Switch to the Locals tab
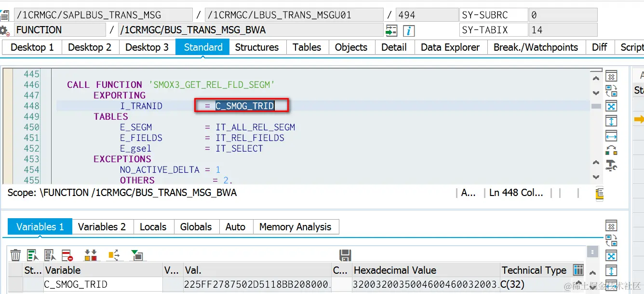 coord(153,227)
